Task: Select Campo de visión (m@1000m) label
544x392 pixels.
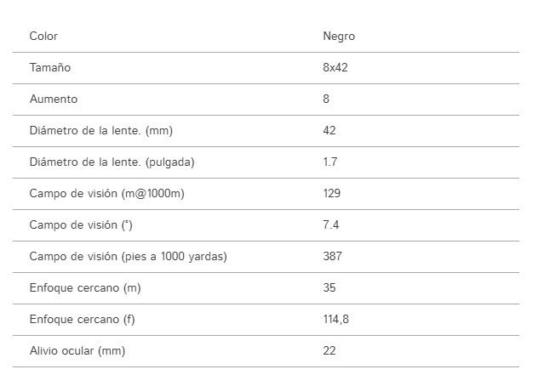Action: point(107,193)
